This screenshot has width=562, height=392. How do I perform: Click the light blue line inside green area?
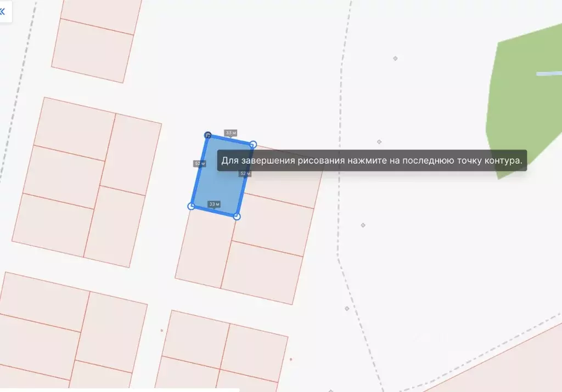coord(549,73)
